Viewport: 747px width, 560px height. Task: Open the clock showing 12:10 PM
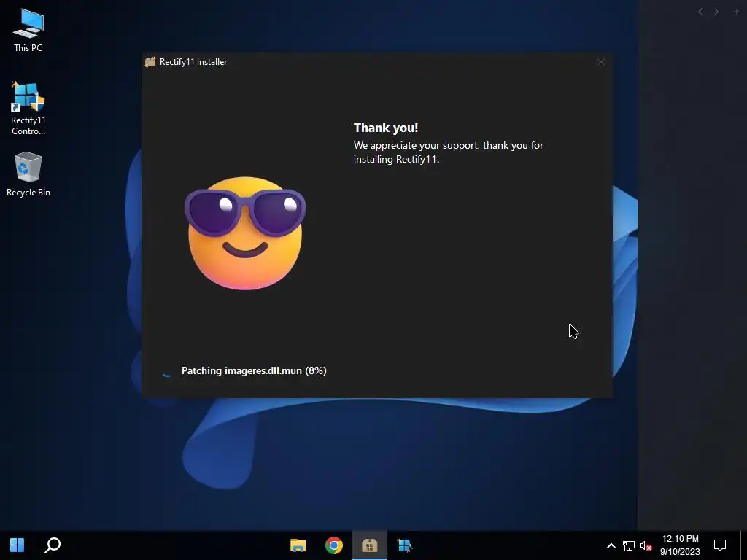(x=680, y=545)
